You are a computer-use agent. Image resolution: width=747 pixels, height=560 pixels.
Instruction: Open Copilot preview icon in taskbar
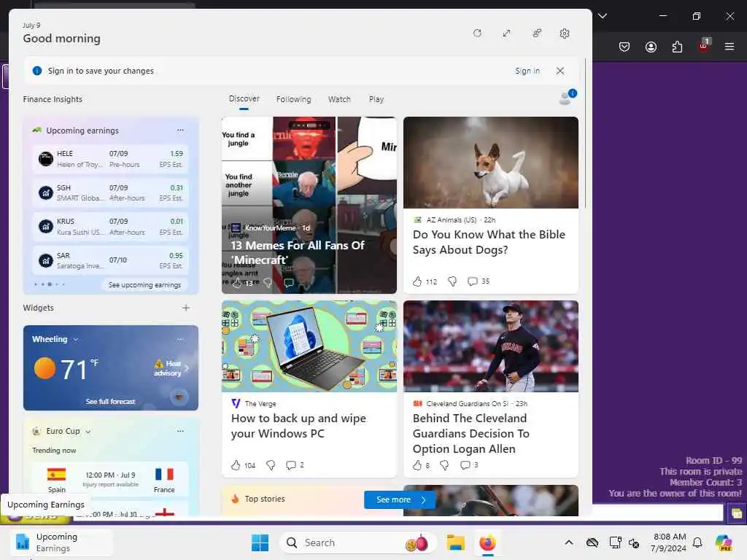(x=724, y=542)
